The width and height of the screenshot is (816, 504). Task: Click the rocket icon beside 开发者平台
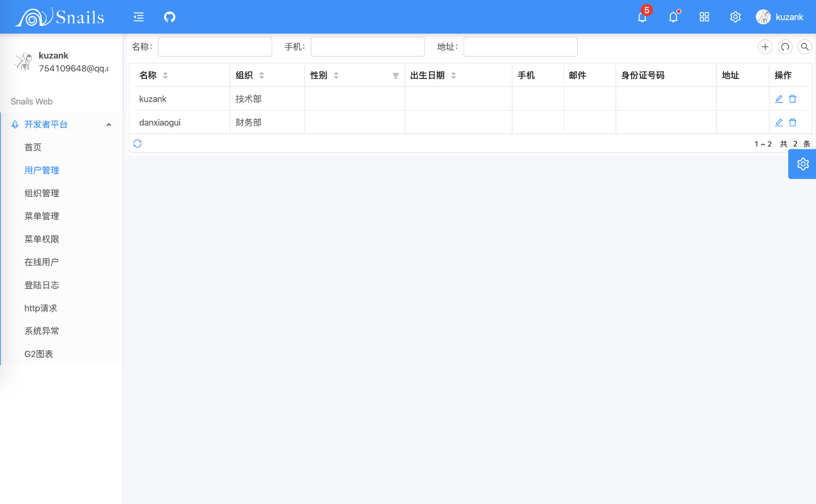(15, 125)
